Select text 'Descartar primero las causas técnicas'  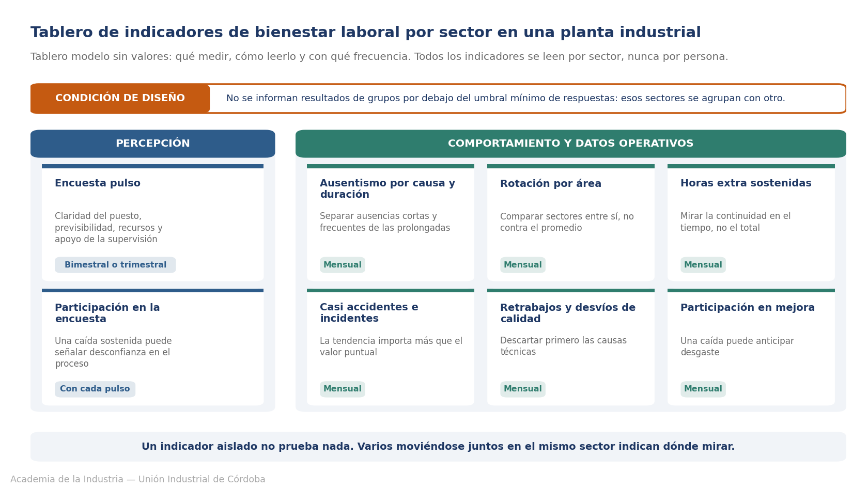click(x=563, y=346)
